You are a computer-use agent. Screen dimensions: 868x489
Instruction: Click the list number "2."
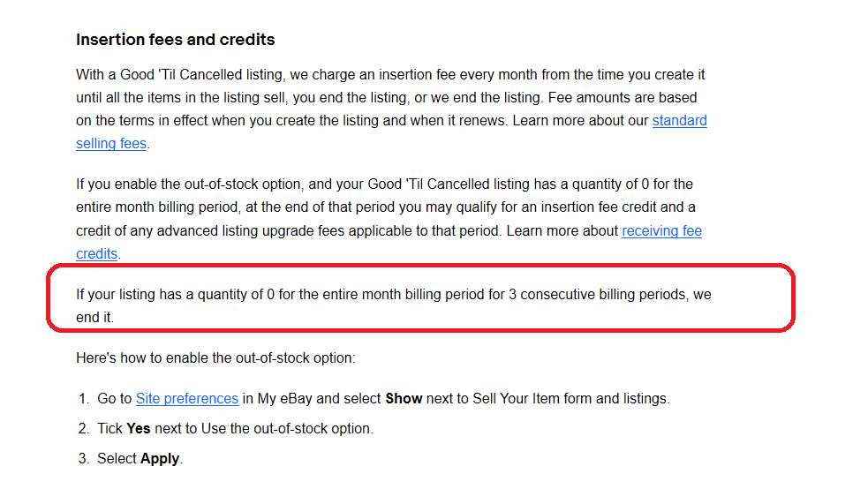click(84, 428)
